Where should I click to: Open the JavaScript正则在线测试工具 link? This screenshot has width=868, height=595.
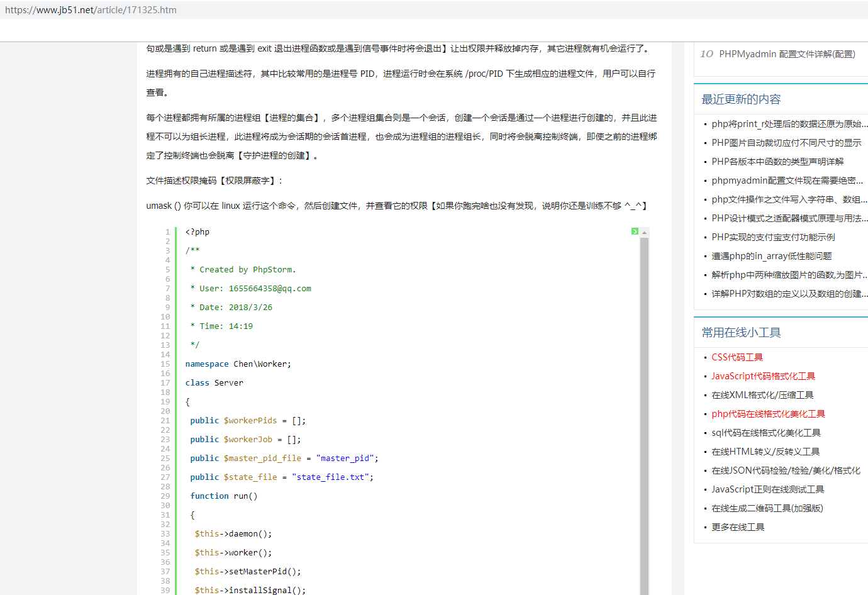click(767, 489)
